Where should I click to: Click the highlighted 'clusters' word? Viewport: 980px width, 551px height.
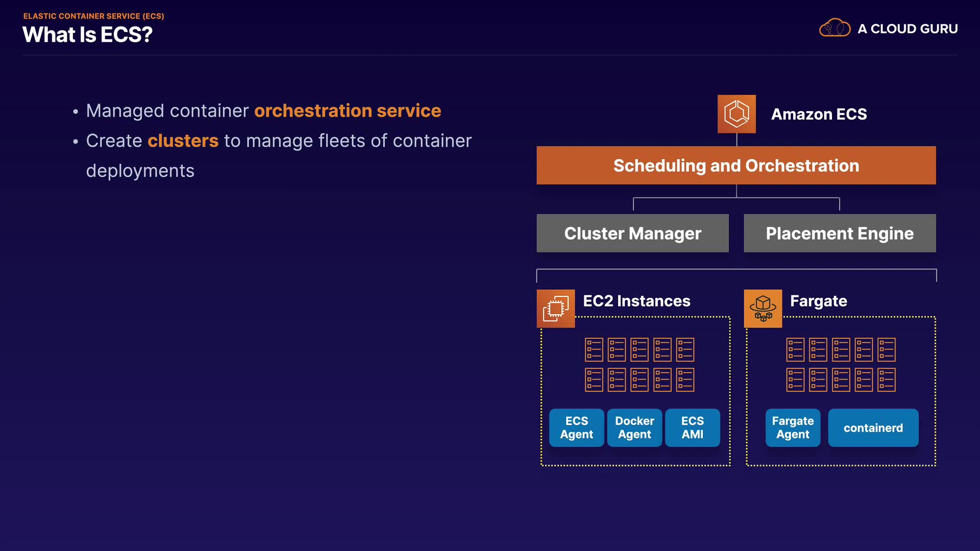183,141
